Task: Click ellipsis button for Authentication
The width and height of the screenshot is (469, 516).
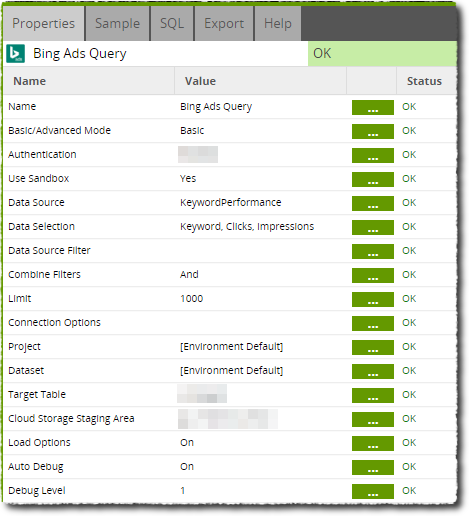Action: click(x=373, y=155)
